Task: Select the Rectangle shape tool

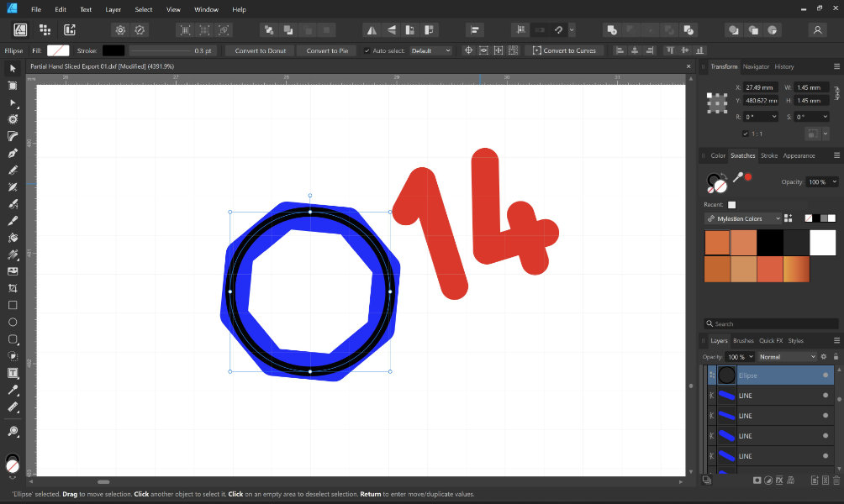Action: click(x=13, y=305)
